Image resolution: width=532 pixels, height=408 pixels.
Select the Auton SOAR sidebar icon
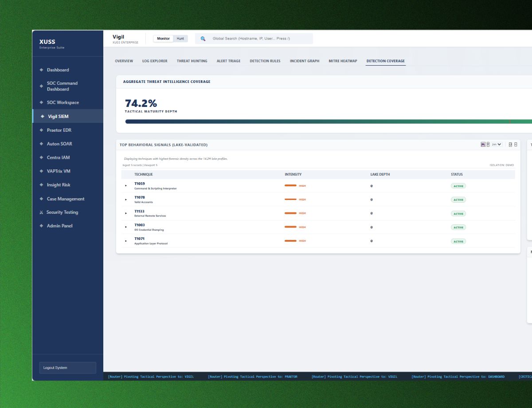(41, 144)
